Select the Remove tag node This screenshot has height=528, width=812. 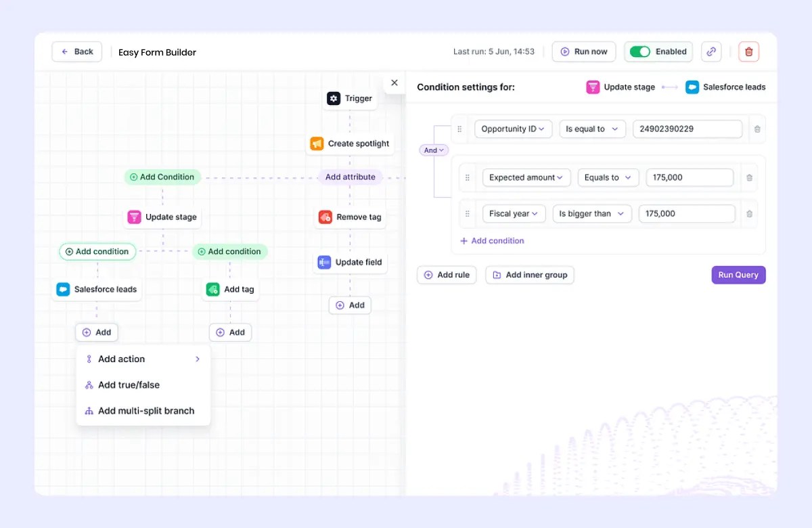point(350,217)
